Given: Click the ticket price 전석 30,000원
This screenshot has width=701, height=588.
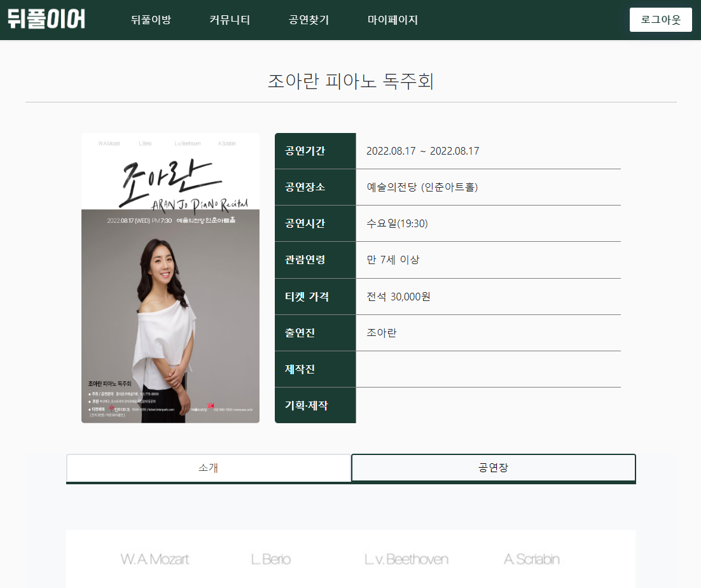Looking at the screenshot, I should click(398, 297).
